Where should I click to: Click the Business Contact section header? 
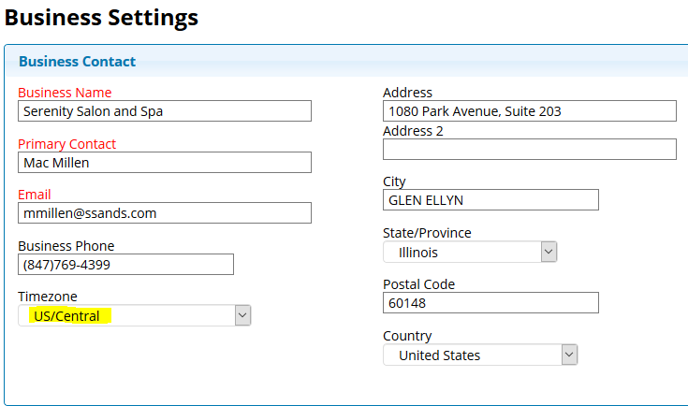77,61
